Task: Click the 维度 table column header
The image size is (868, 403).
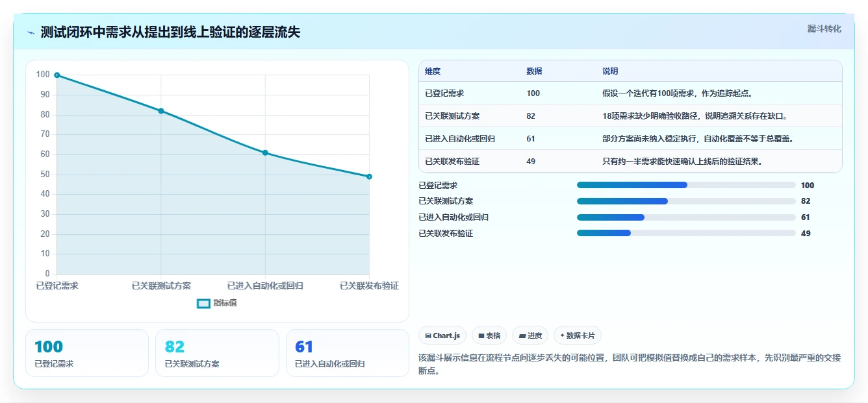Action: point(433,71)
